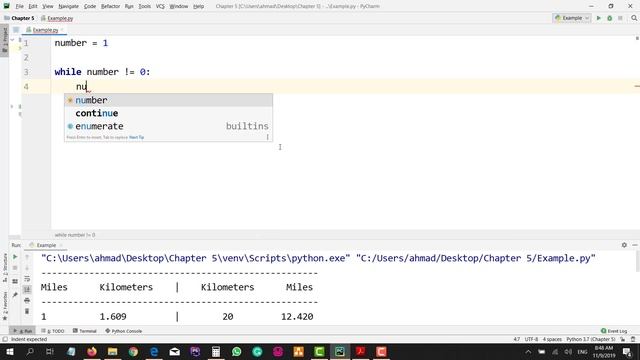Screen dimensions: 640x360
Task: Open the VCS menu
Action: click(x=160, y=6)
